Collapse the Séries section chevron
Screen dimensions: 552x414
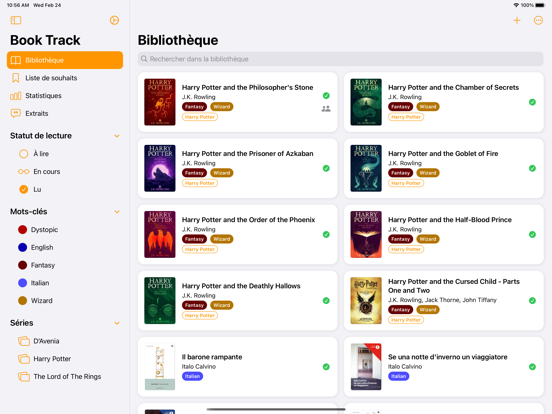117,323
